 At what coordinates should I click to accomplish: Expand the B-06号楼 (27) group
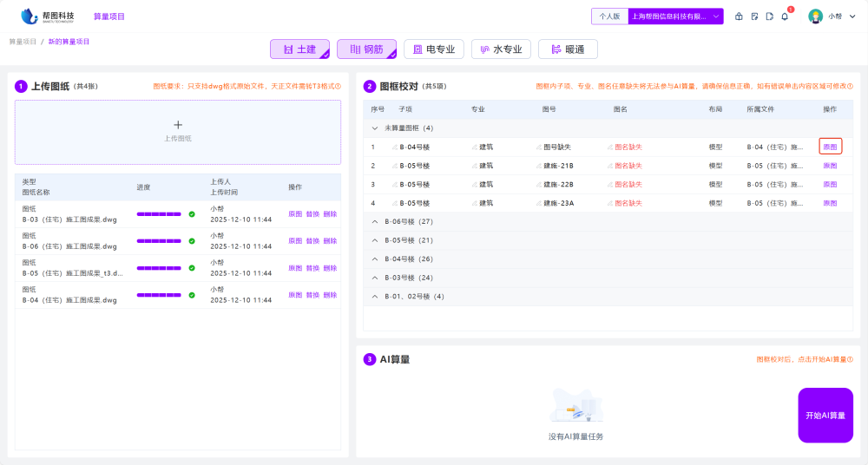pyautogui.click(x=375, y=222)
